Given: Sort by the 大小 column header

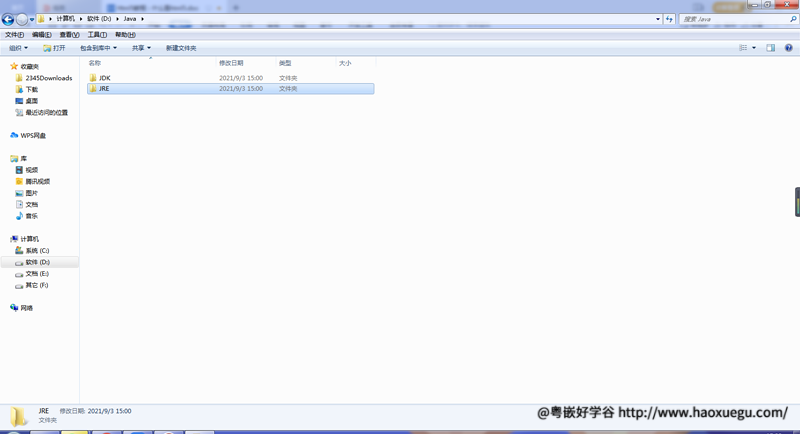Looking at the screenshot, I should click(345, 63).
